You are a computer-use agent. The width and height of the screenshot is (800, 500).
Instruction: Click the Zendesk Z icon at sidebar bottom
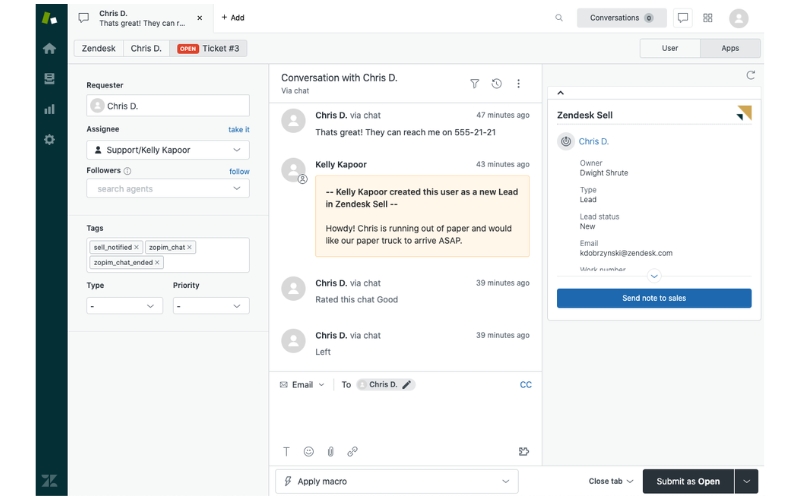tap(49, 481)
